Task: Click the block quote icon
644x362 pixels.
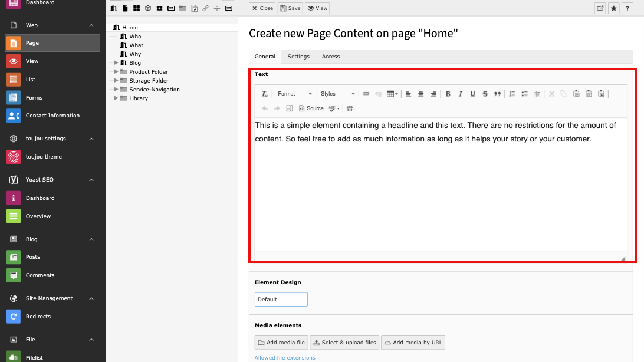Action: pos(497,94)
